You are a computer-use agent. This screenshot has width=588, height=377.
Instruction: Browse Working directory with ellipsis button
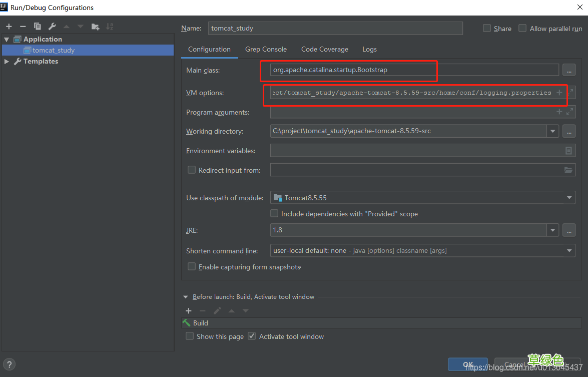[569, 131]
